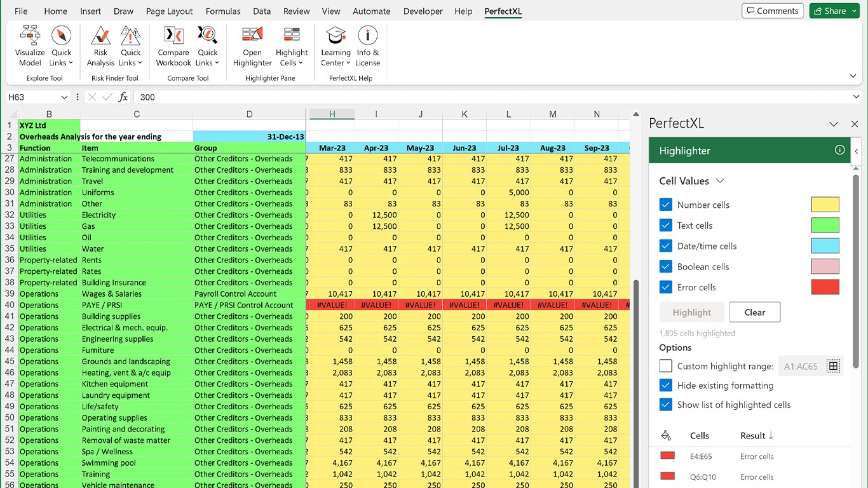Click the Custom highlight range field A1:AC65

[x=802, y=366]
